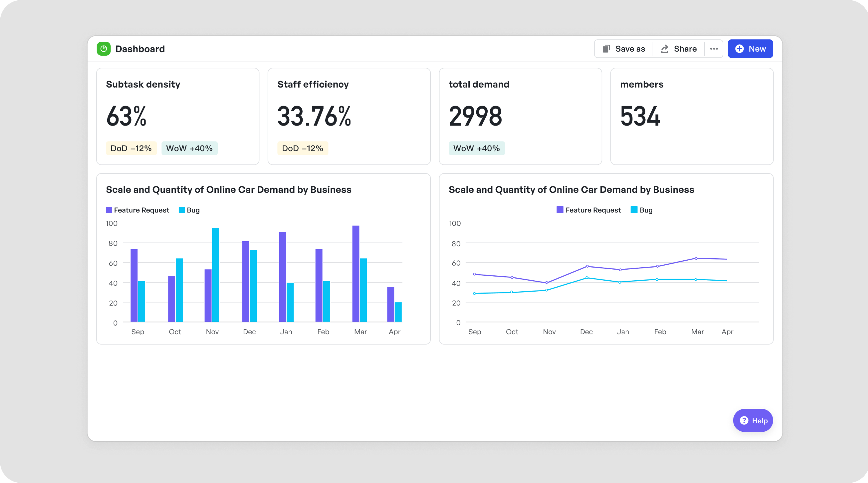The image size is (868, 483).
Task: Click the Share button label
Action: [x=685, y=49]
